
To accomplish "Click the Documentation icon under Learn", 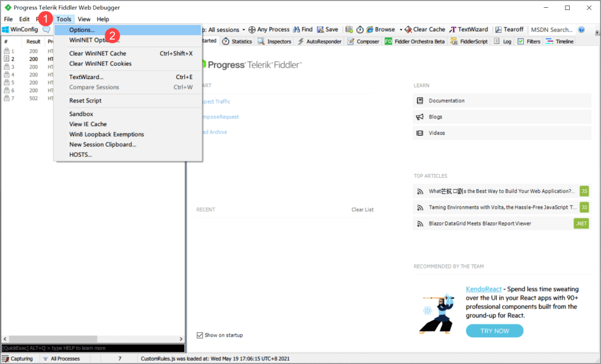I will pos(420,101).
